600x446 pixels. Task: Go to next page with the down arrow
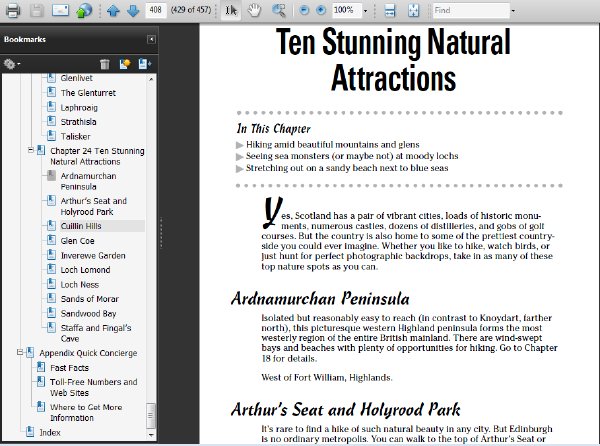point(133,10)
